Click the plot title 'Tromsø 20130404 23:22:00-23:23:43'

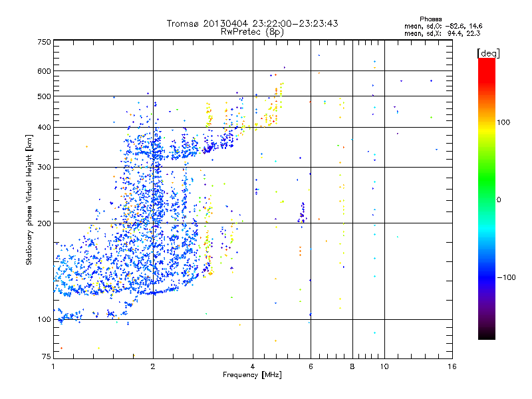252,23
